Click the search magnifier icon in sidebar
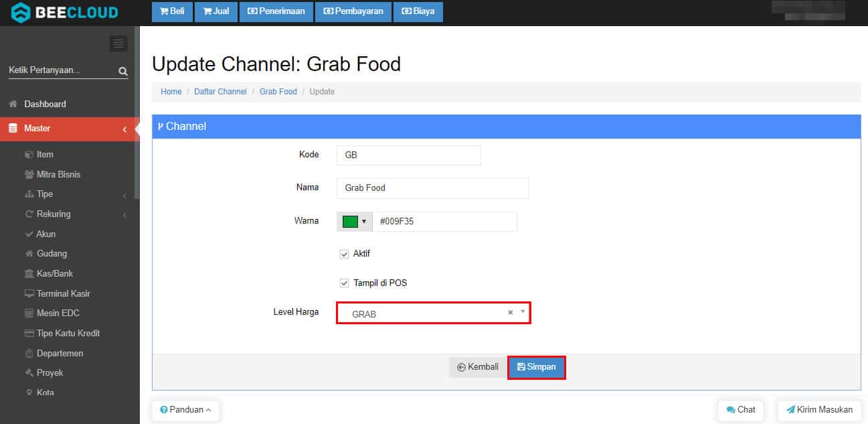 [122, 71]
